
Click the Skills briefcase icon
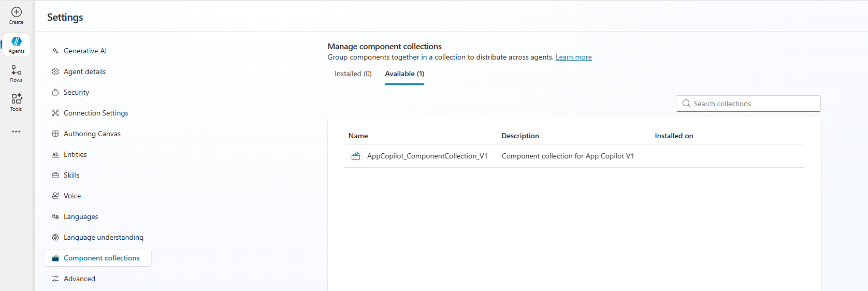tap(55, 175)
